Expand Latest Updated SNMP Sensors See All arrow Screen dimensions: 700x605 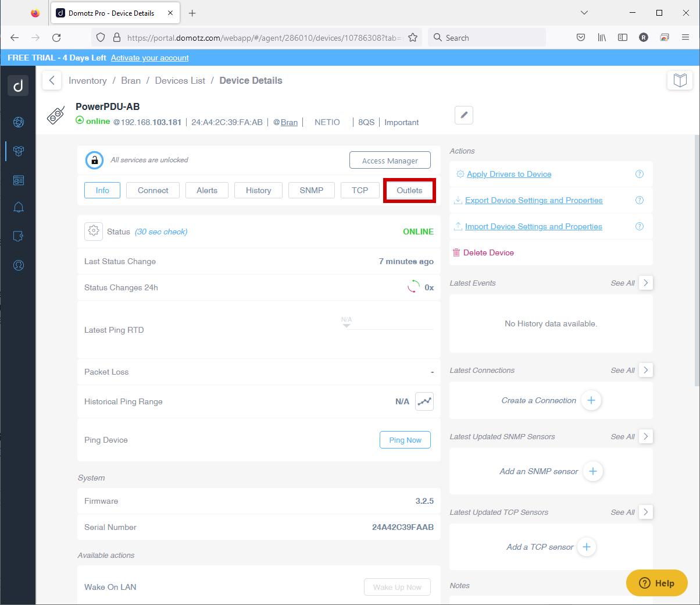pyautogui.click(x=646, y=436)
